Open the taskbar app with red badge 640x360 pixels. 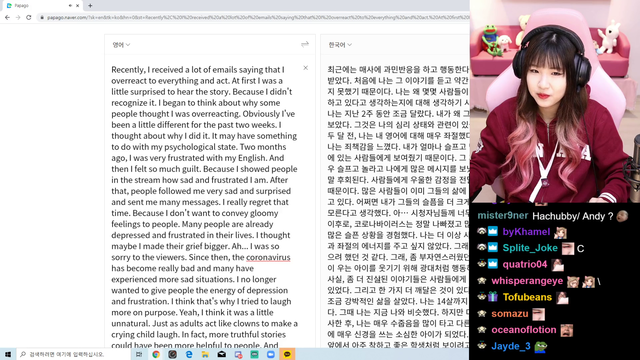[x=238, y=354]
